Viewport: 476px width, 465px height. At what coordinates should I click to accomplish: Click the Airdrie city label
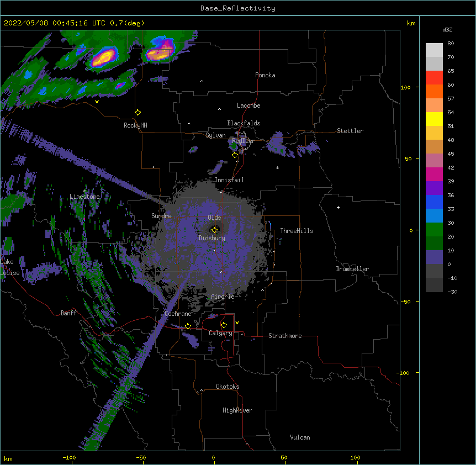click(223, 297)
